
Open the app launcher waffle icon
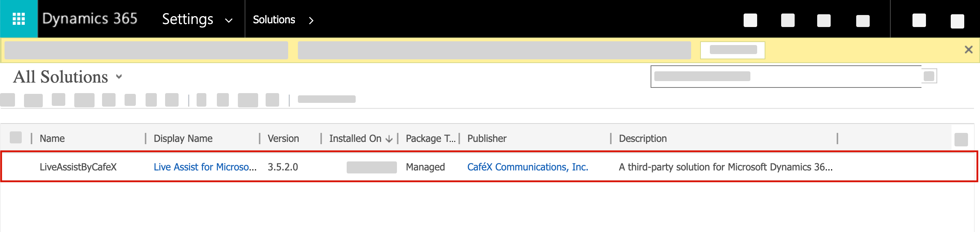(x=19, y=19)
